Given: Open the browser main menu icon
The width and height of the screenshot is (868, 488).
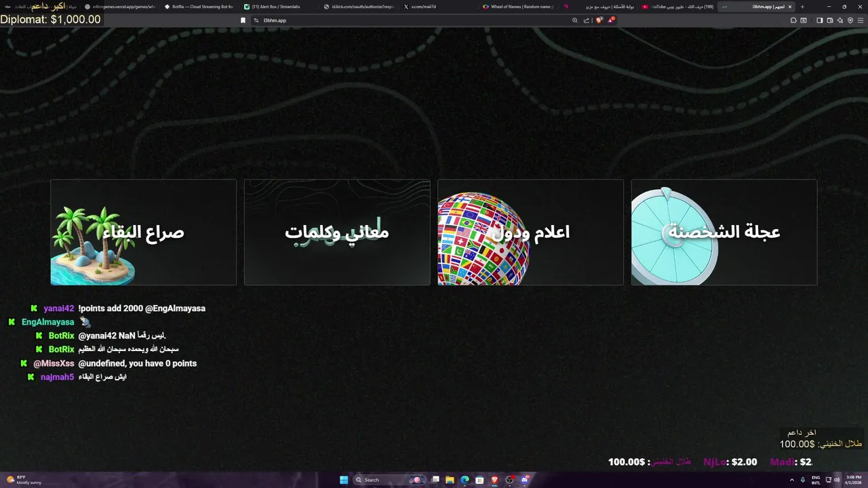Looking at the screenshot, I should point(861,20).
